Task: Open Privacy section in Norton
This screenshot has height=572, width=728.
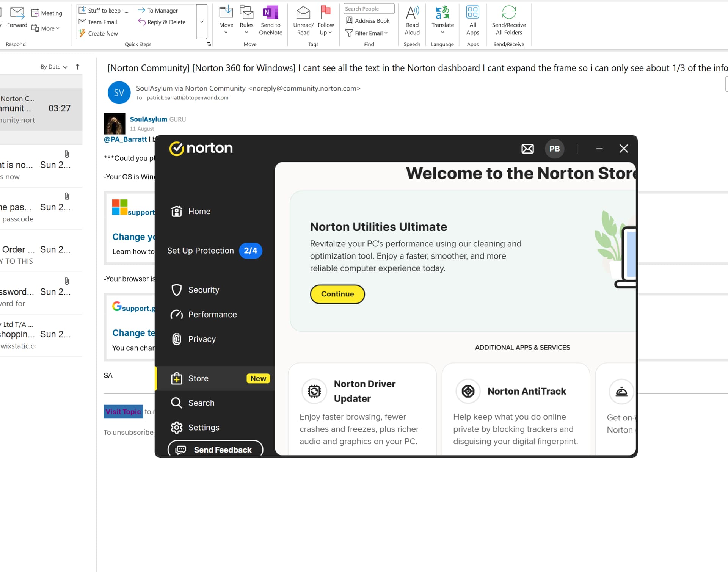Action: point(202,339)
